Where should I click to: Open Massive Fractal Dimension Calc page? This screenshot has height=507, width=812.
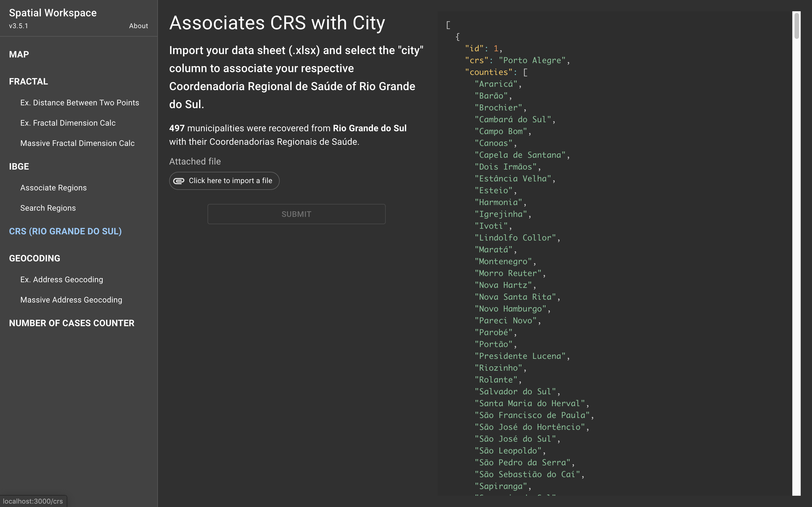pos(77,143)
